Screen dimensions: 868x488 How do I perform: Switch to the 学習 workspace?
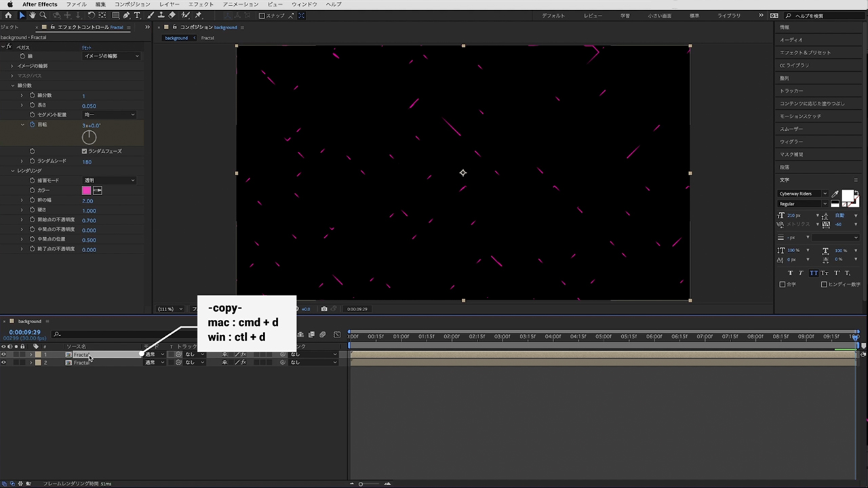(625, 16)
